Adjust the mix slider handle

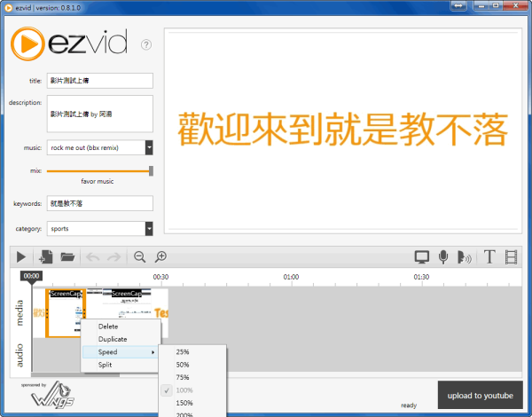pos(151,171)
